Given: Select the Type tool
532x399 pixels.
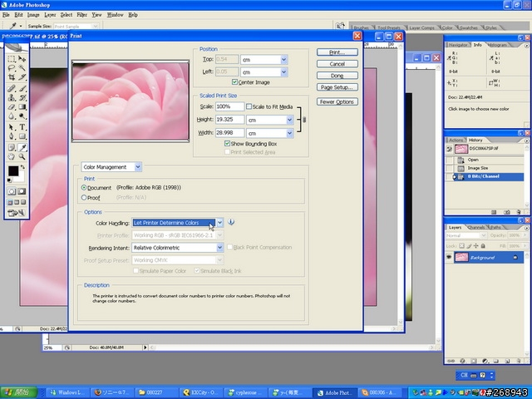Looking at the screenshot, I should coord(22,127).
